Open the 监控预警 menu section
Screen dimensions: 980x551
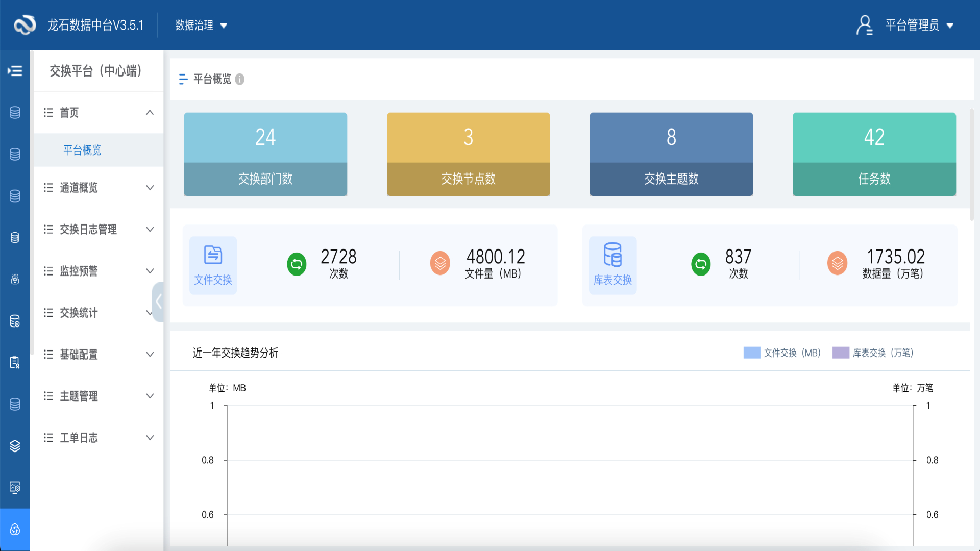[99, 271]
